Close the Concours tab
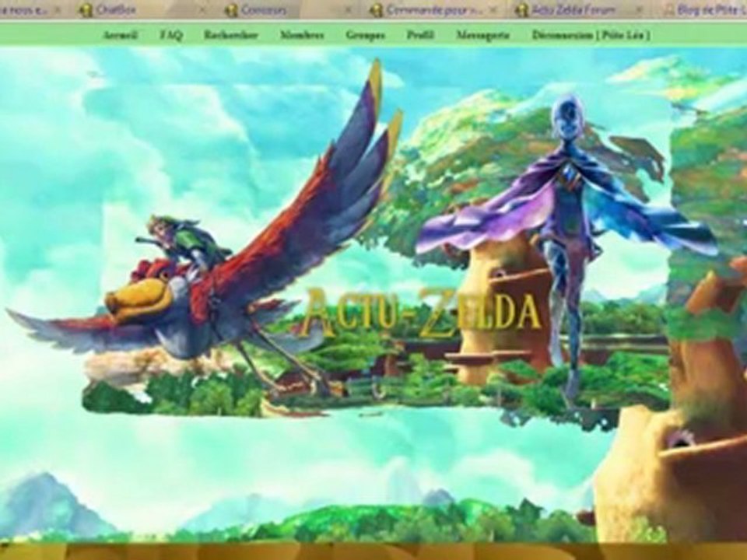This screenshot has width=747, height=560. pyautogui.click(x=349, y=10)
